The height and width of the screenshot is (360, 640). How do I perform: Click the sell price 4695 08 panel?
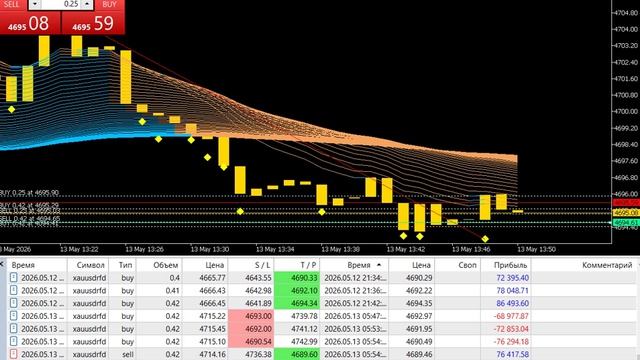pos(30,23)
